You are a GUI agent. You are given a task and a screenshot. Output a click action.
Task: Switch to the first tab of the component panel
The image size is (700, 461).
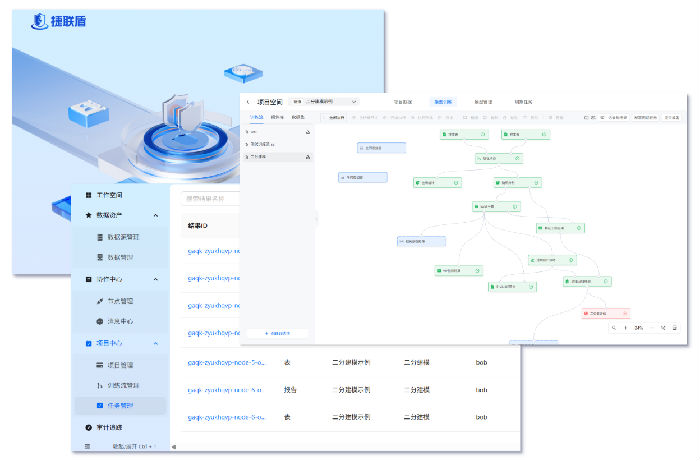point(255,117)
